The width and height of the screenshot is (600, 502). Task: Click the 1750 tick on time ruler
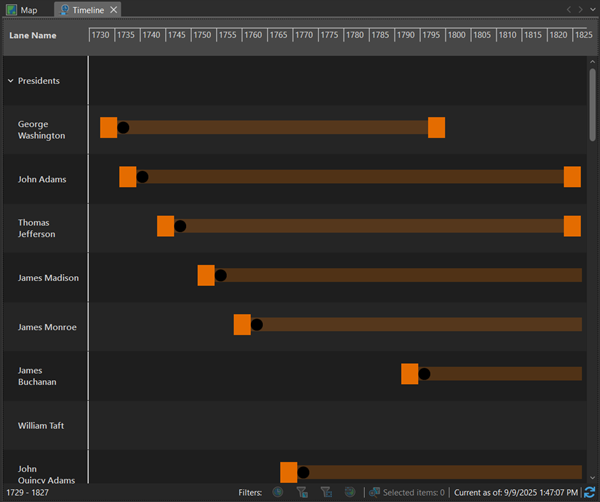[x=202, y=35]
